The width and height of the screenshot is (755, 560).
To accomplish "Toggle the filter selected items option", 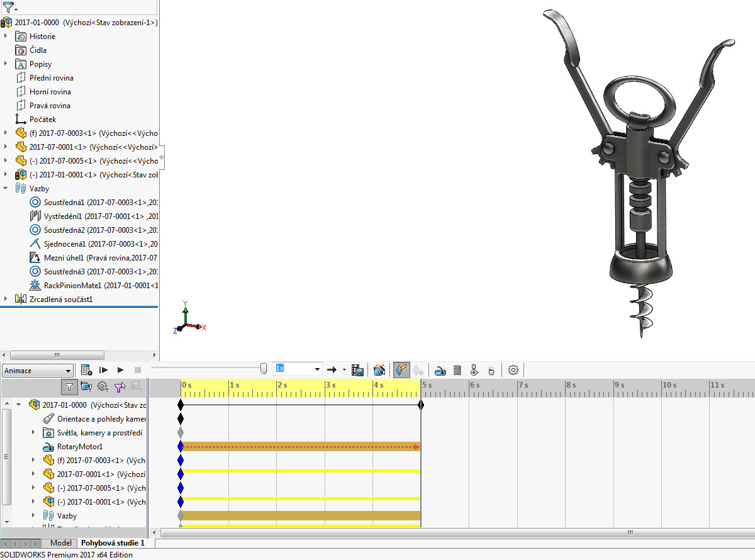I will coord(120,387).
